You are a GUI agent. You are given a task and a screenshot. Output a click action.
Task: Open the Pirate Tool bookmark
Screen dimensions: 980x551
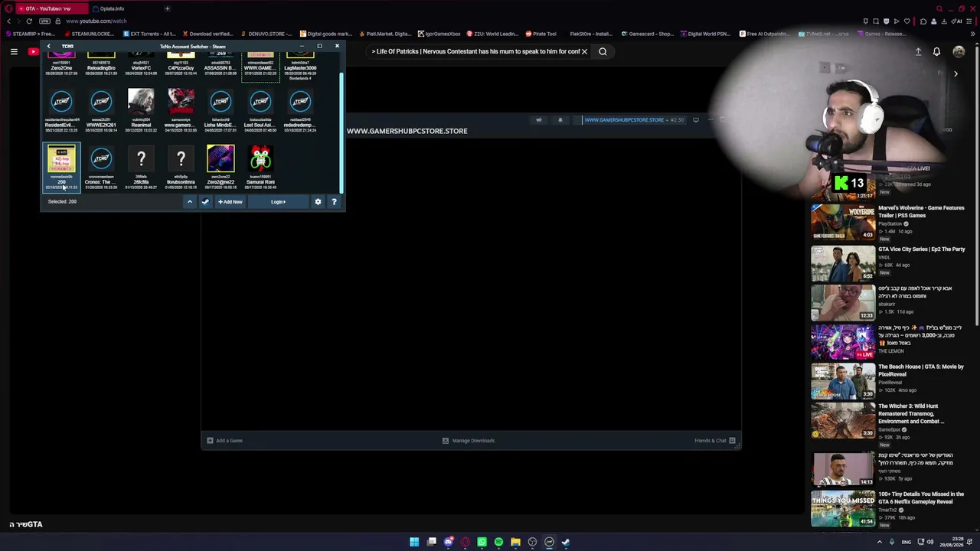541,34
